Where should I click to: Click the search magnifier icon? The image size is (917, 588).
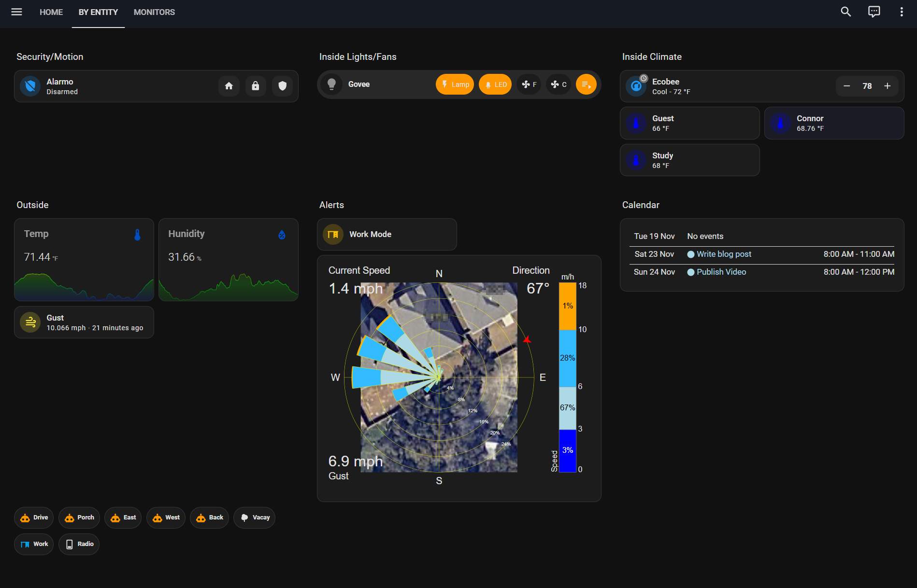845,12
